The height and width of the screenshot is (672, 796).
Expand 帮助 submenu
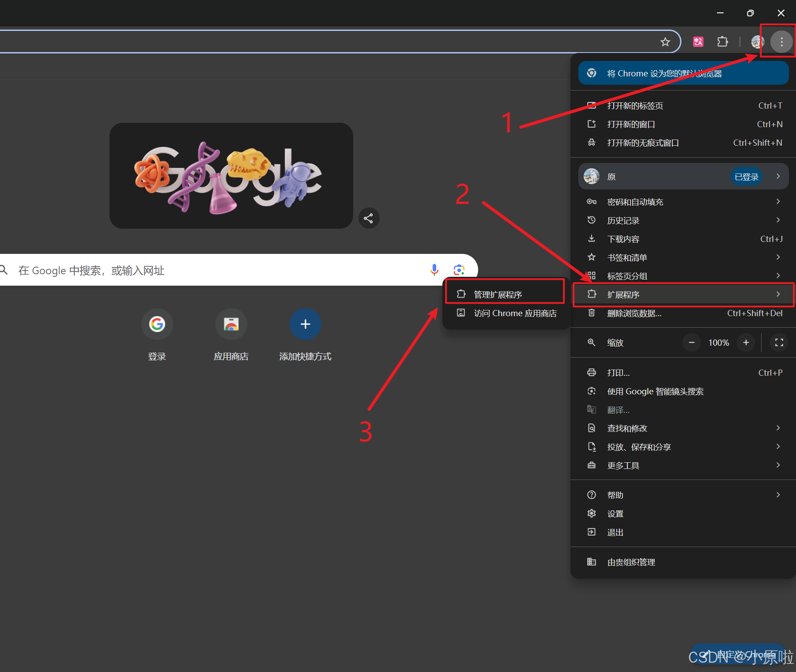pos(683,495)
